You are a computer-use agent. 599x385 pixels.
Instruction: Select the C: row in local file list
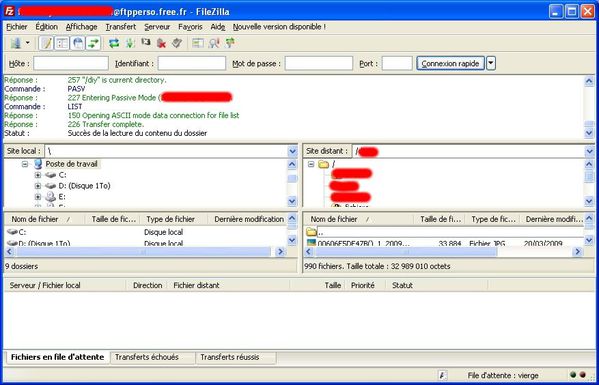point(145,232)
